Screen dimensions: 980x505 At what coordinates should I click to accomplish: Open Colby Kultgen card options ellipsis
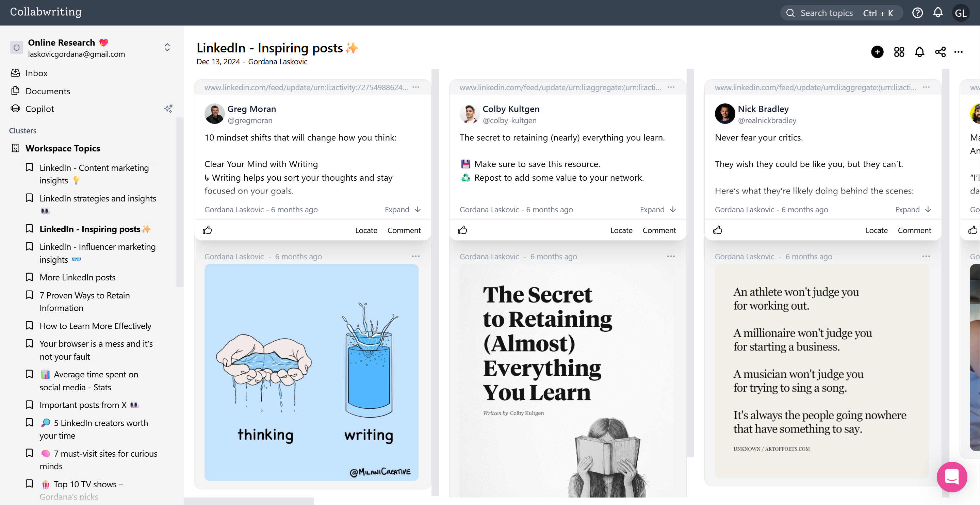(671, 87)
